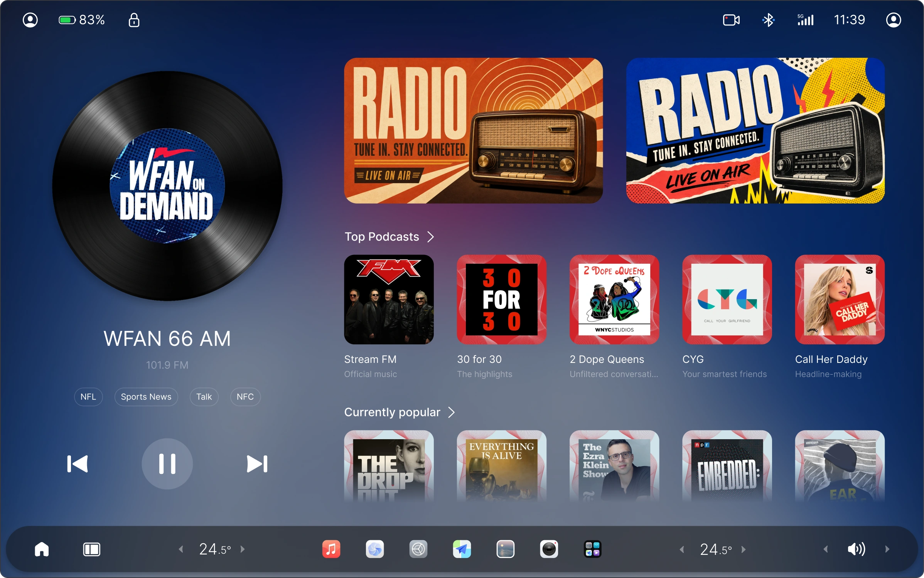Open the orange retro Radio banner
This screenshot has height=578, width=924.
[473, 131]
